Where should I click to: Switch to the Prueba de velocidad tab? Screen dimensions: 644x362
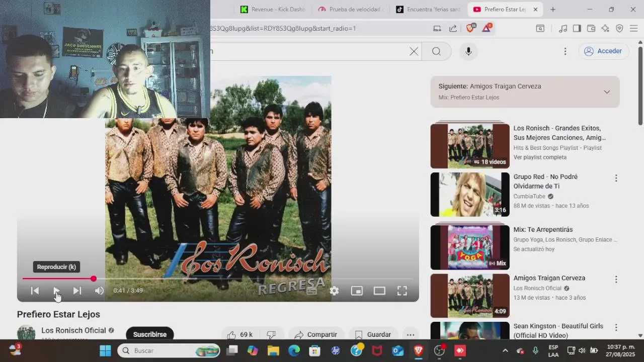point(351,9)
